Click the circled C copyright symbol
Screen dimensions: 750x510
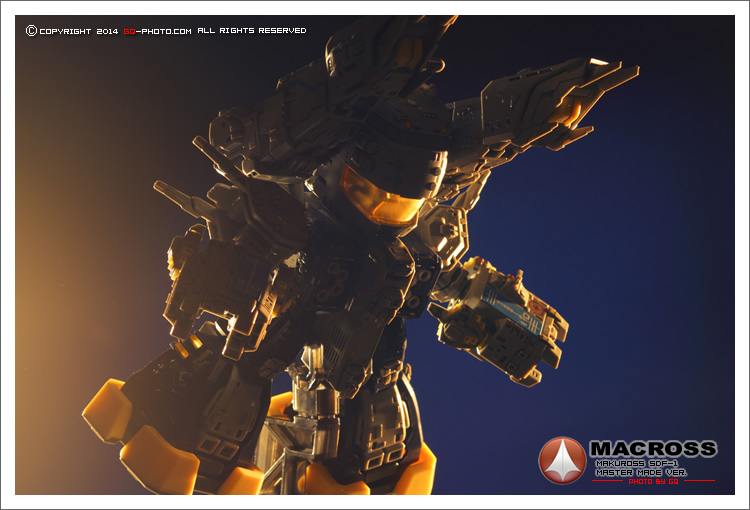point(32,31)
